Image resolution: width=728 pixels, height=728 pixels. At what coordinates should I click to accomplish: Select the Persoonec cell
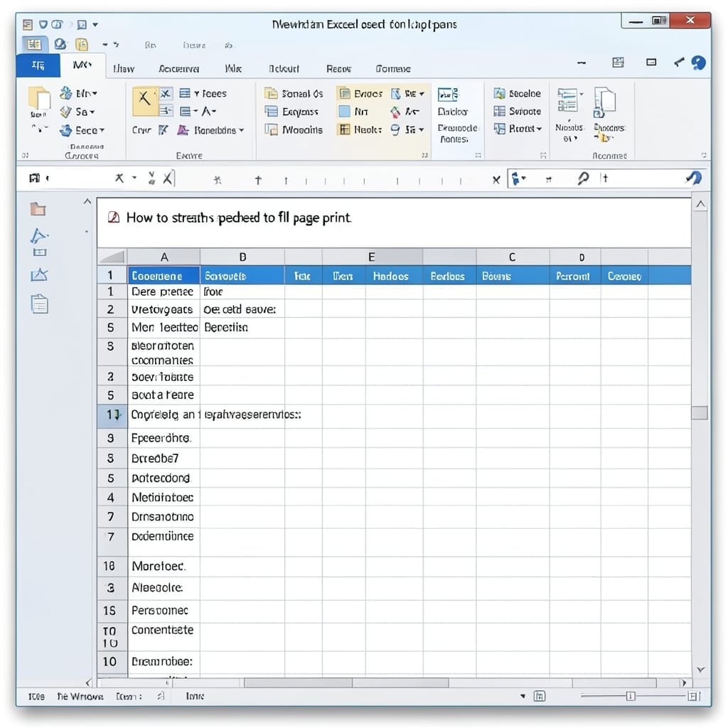(164, 610)
